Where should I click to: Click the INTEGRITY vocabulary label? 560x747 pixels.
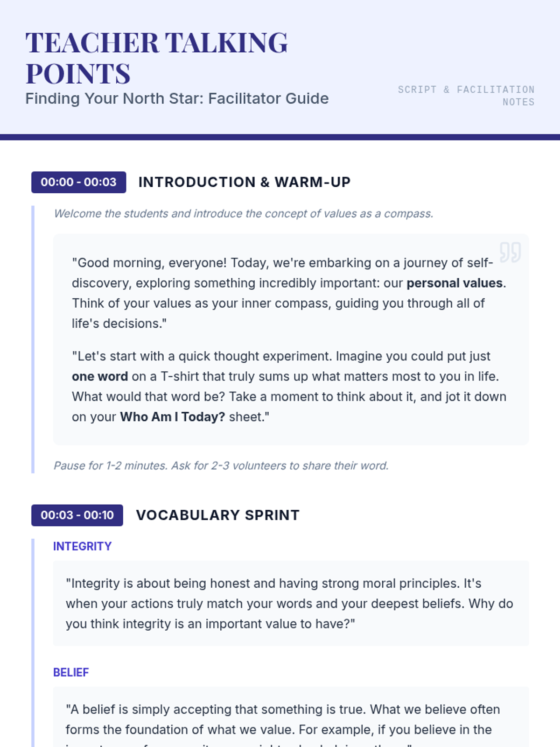pyautogui.click(x=82, y=546)
